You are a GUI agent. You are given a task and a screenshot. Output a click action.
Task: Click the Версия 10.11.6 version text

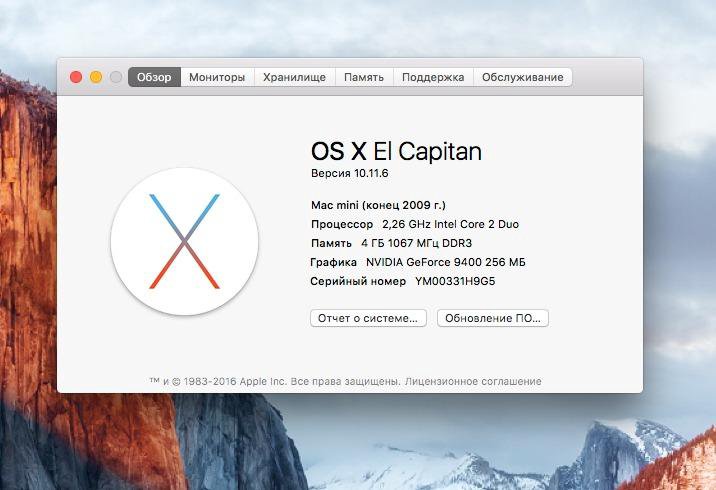[x=349, y=173]
